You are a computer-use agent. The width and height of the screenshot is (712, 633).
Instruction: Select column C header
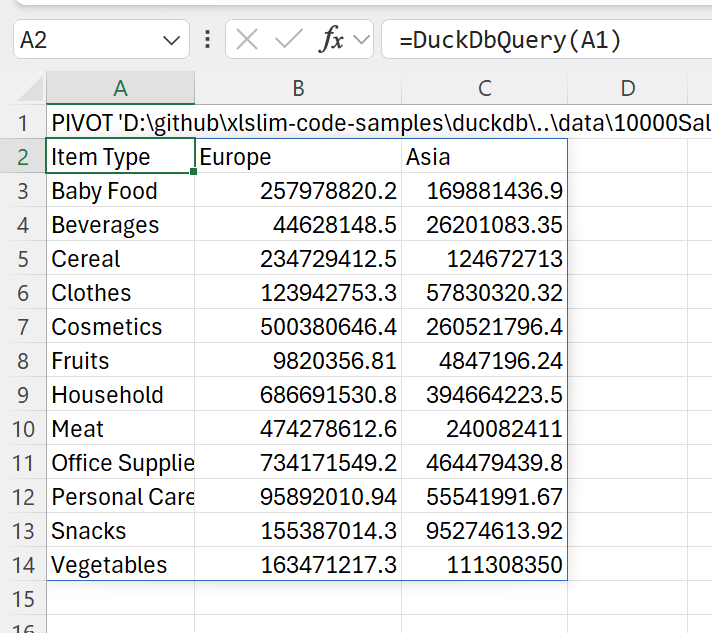485,88
